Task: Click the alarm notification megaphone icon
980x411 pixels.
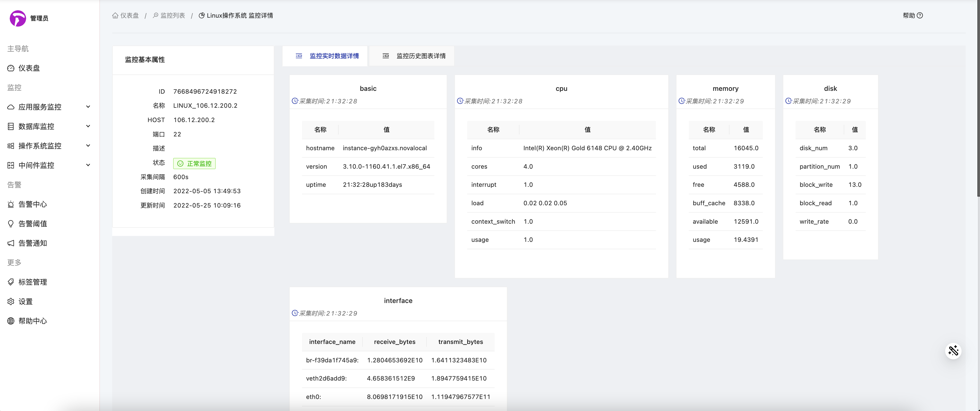Action: point(11,243)
